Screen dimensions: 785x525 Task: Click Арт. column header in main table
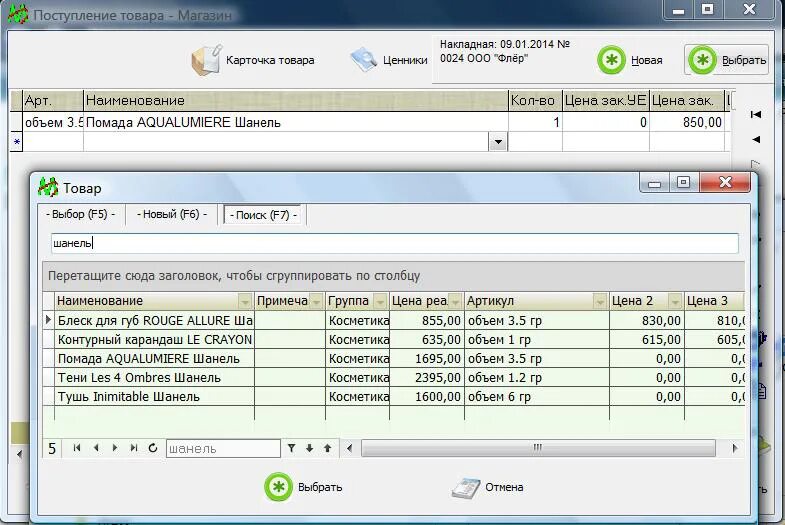[x=53, y=101]
